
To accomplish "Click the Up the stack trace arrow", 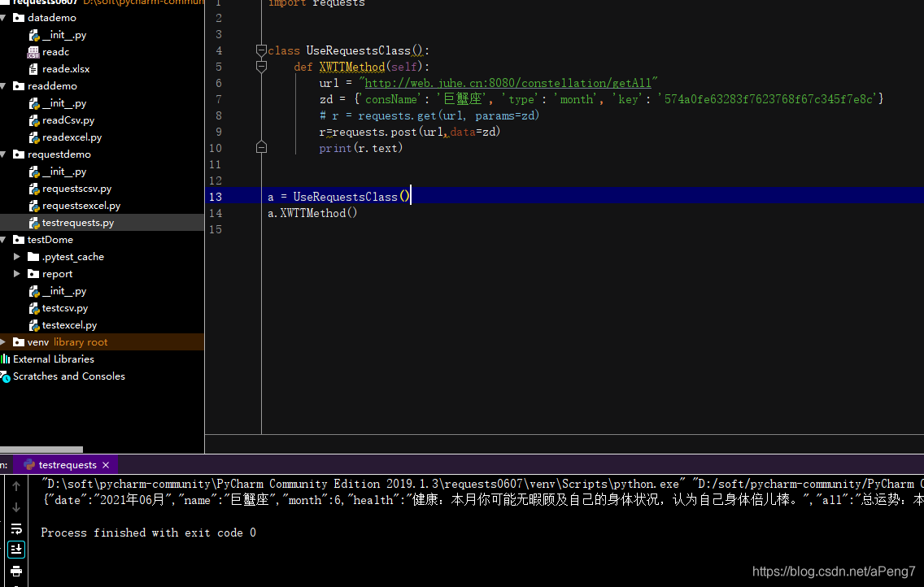I will [x=16, y=485].
